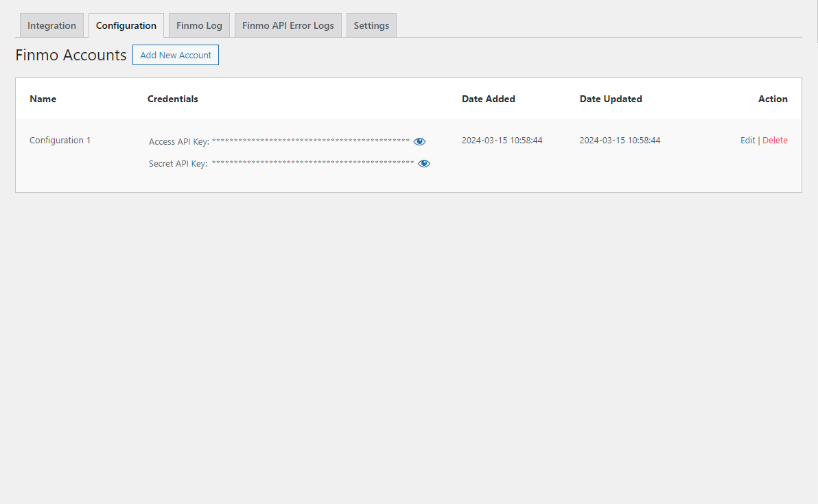Reveal the Secret API Key value

(x=424, y=164)
